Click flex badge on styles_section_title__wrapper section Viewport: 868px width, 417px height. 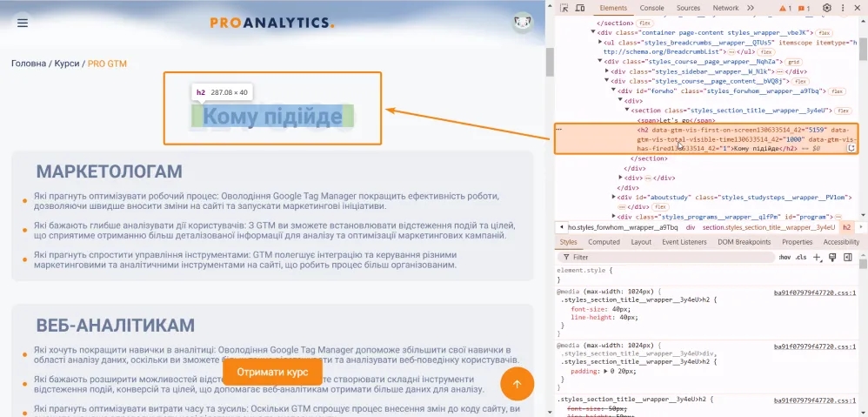click(x=842, y=111)
